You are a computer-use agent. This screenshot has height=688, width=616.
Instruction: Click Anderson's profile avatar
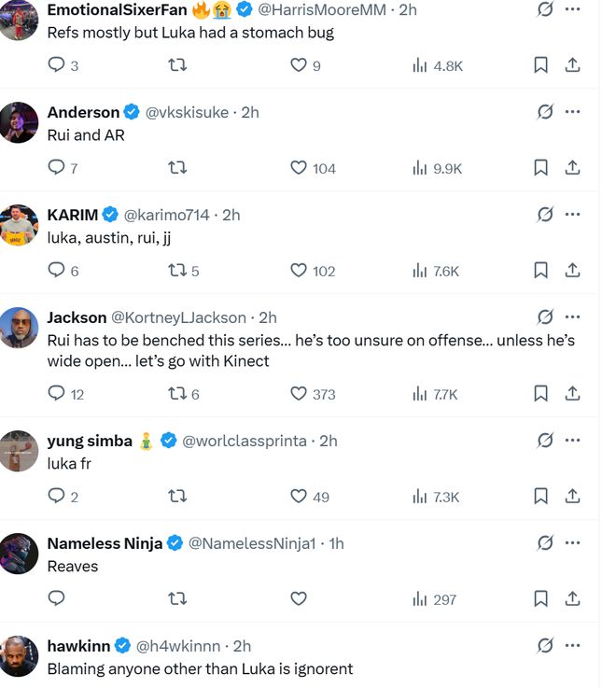point(19,122)
